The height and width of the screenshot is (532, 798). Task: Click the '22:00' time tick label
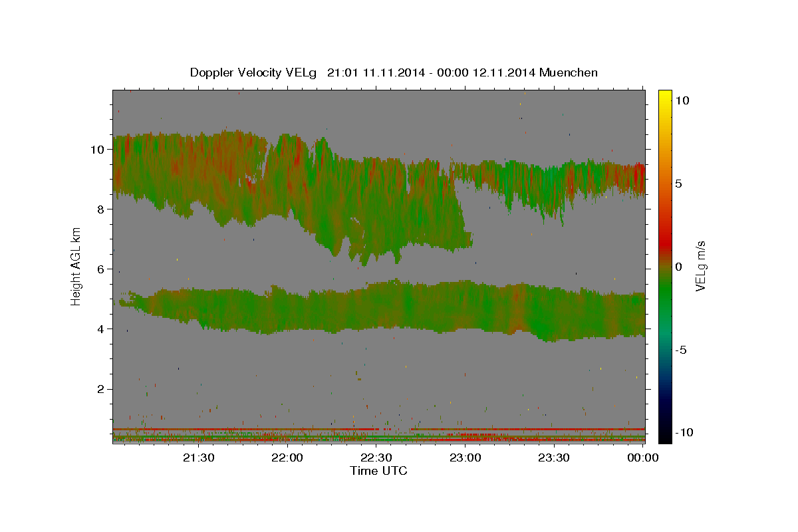click(288, 458)
